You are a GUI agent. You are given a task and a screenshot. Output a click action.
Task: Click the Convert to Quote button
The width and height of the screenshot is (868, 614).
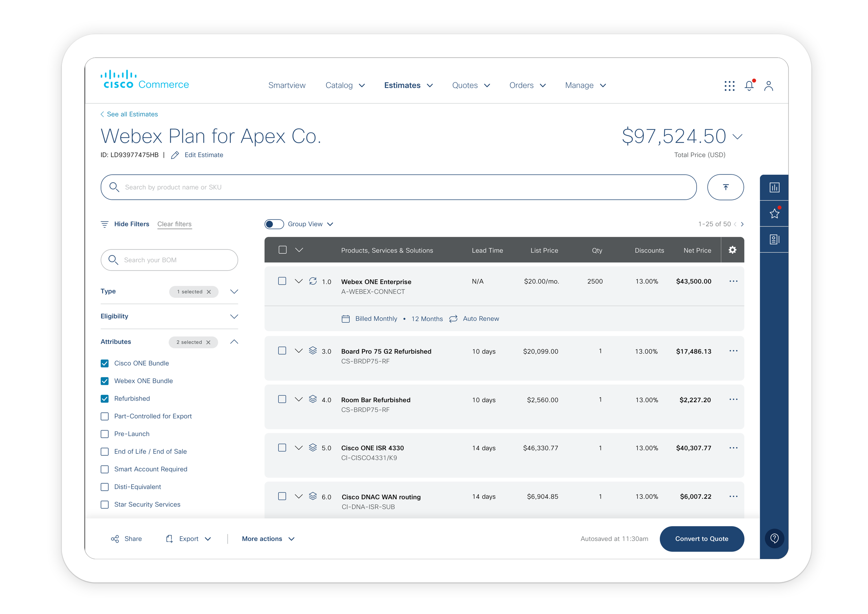coord(702,539)
